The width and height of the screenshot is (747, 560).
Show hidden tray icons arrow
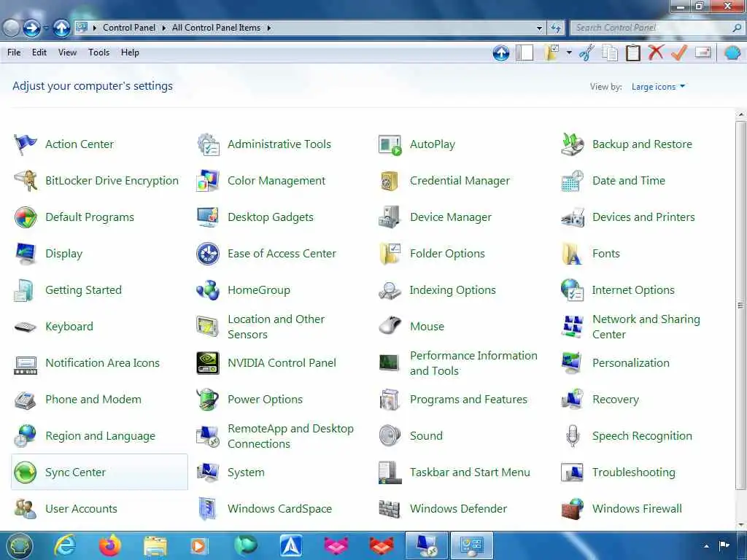click(x=706, y=545)
